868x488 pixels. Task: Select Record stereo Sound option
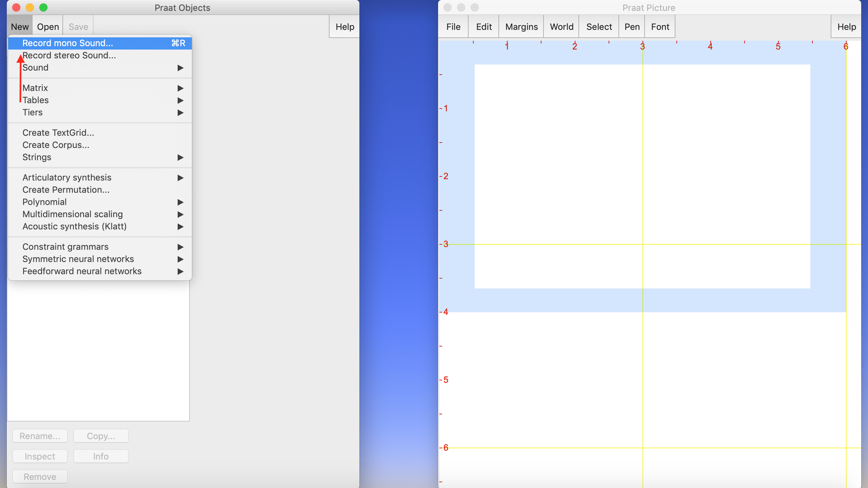[69, 55]
